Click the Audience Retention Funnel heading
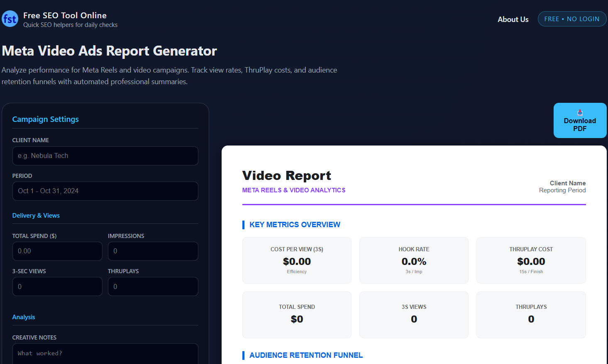608x364 pixels. [x=306, y=355]
